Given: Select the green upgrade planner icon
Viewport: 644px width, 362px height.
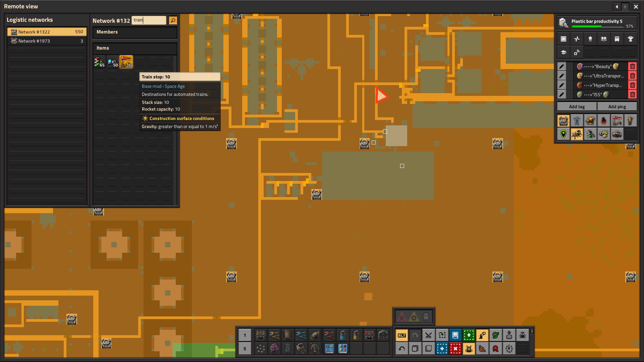Looking at the screenshot, I should (x=469, y=335).
